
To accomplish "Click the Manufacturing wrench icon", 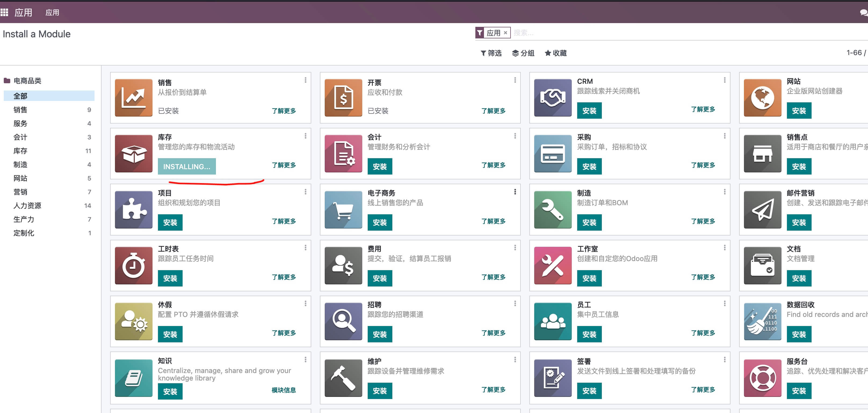I will click(553, 209).
